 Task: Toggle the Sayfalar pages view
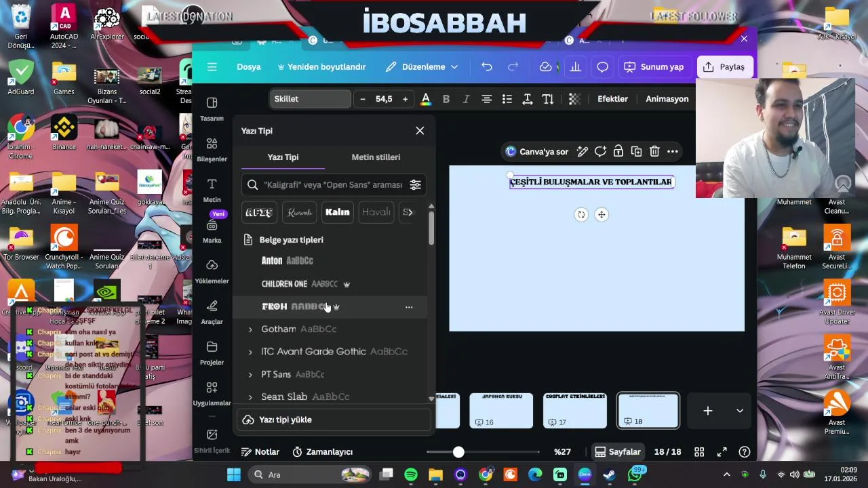(617, 452)
